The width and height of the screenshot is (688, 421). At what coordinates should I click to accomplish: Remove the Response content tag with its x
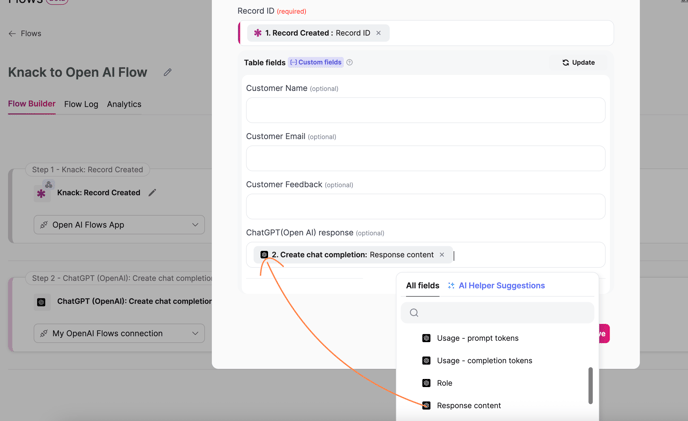(442, 255)
